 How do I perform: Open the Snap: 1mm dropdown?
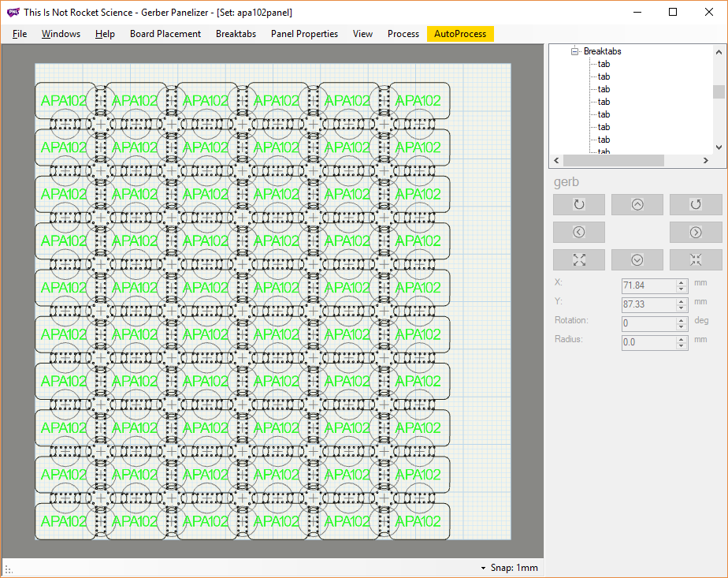[510, 568]
